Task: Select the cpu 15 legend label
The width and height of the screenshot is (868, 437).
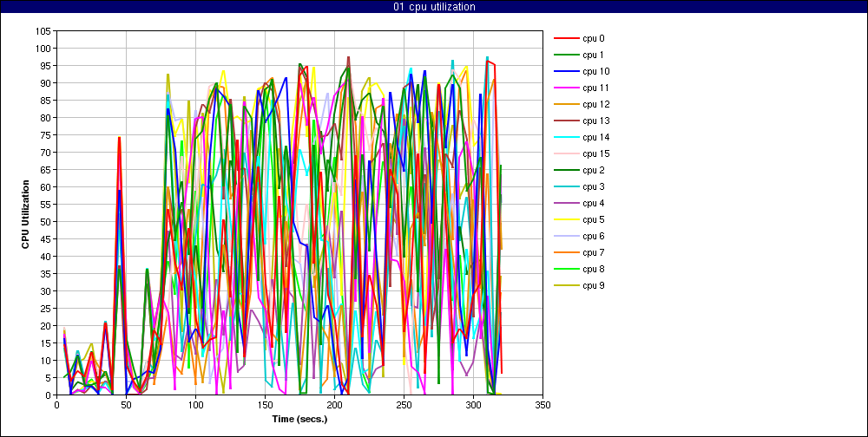Action: tap(595, 153)
